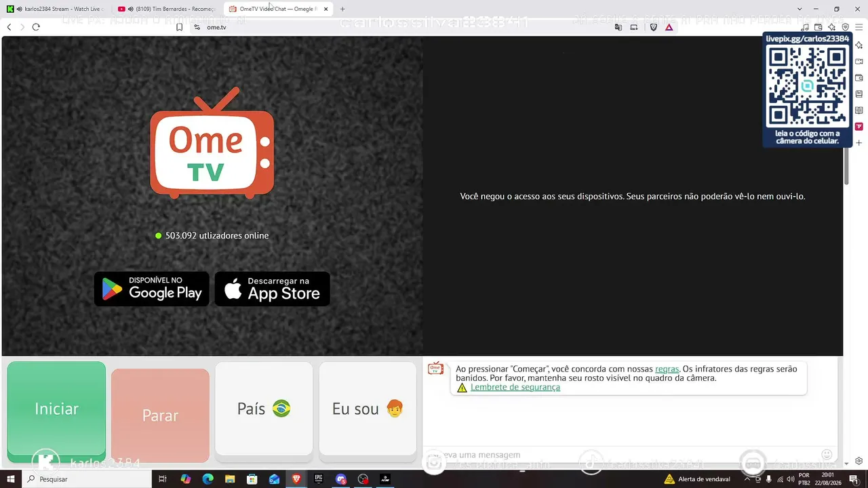
Task: Open the tab search dropdown arrow
Action: click(800, 9)
